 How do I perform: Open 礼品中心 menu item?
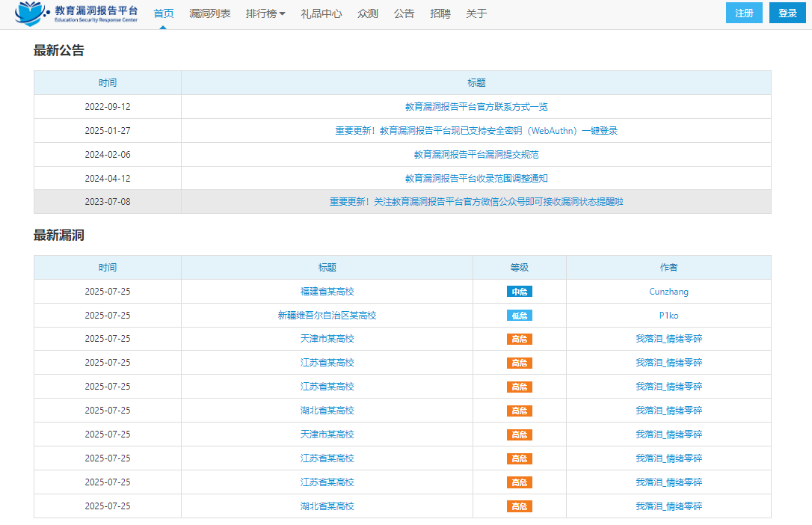pyautogui.click(x=321, y=13)
